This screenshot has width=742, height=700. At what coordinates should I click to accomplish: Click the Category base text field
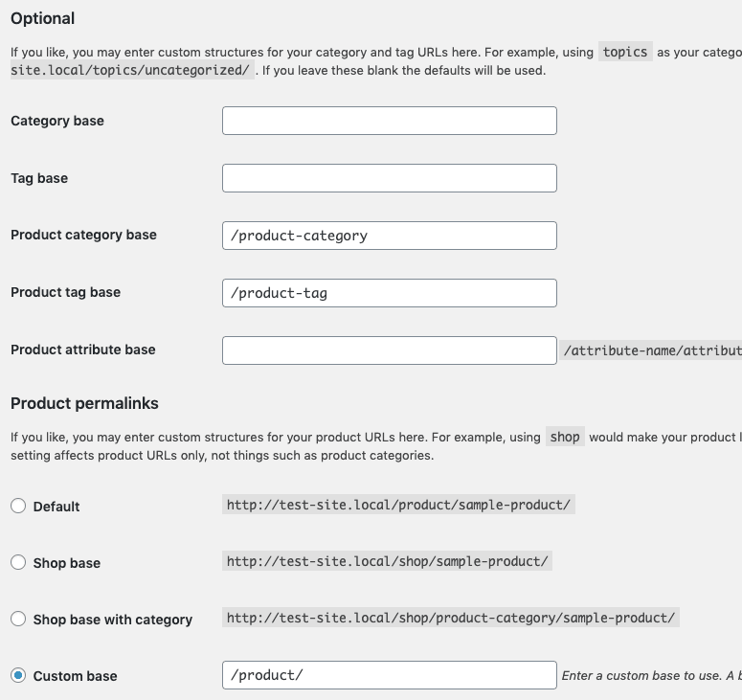[x=389, y=121]
